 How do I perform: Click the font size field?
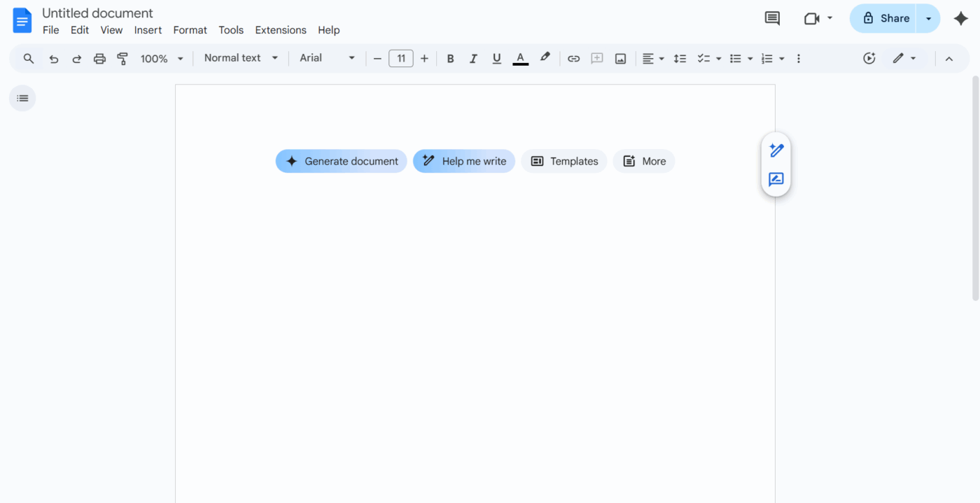click(401, 58)
